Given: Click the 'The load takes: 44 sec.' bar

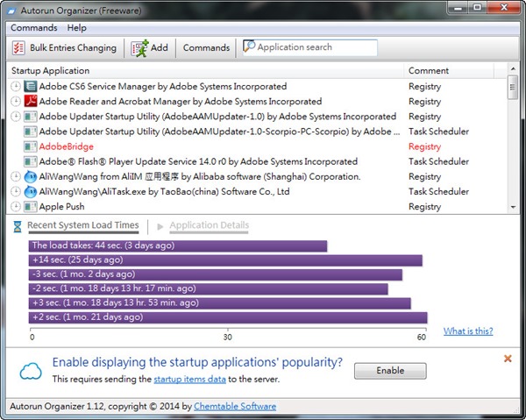Looking at the screenshot, I should point(178,246).
